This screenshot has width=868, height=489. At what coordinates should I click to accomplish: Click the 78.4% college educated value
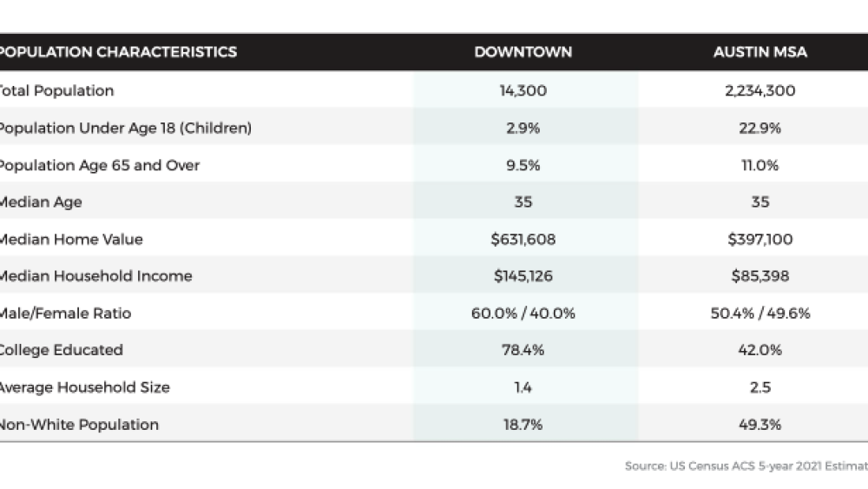coord(523,350)
